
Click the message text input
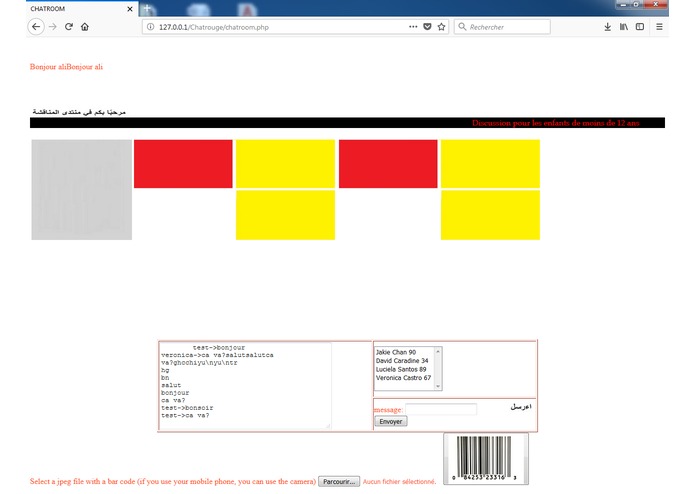point(441,409)
